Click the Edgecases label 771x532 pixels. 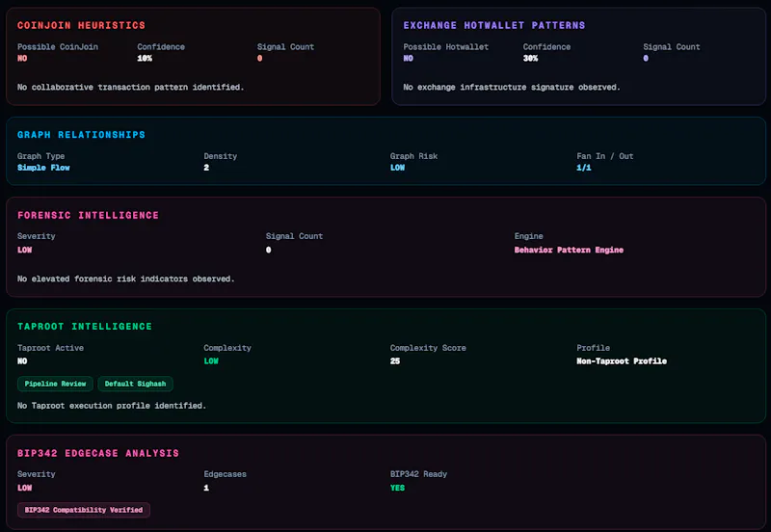pos(226,474)
